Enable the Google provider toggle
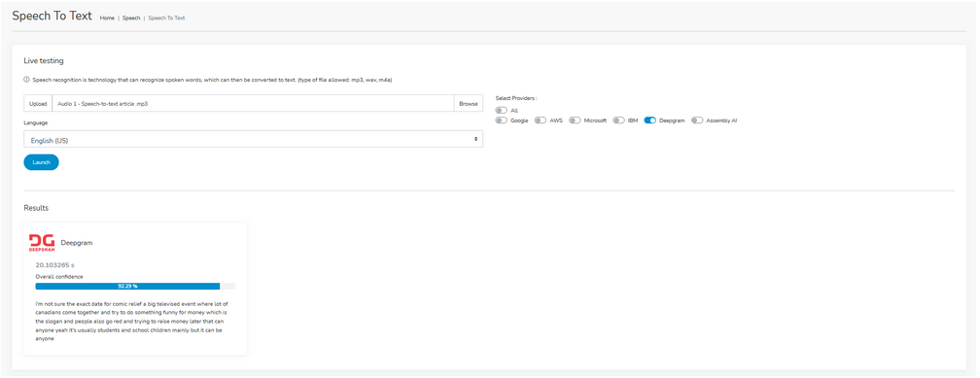980x378 pixels. 502,120
